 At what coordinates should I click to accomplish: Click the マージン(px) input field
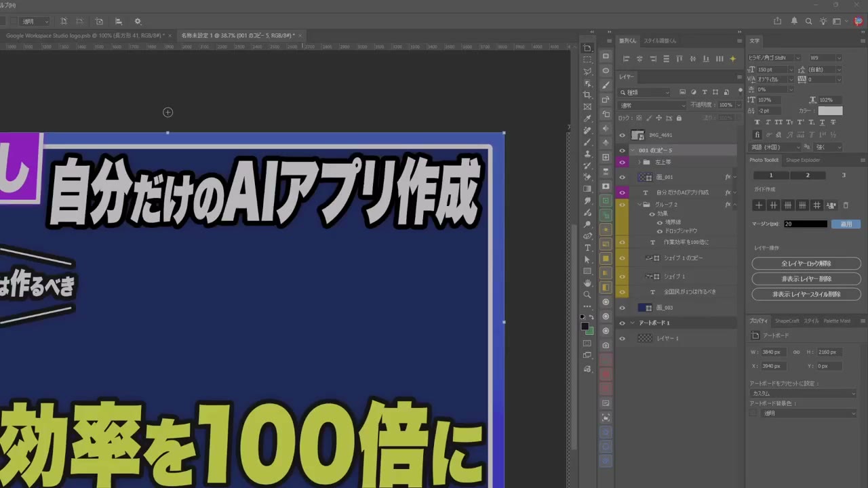click(805, 224)
